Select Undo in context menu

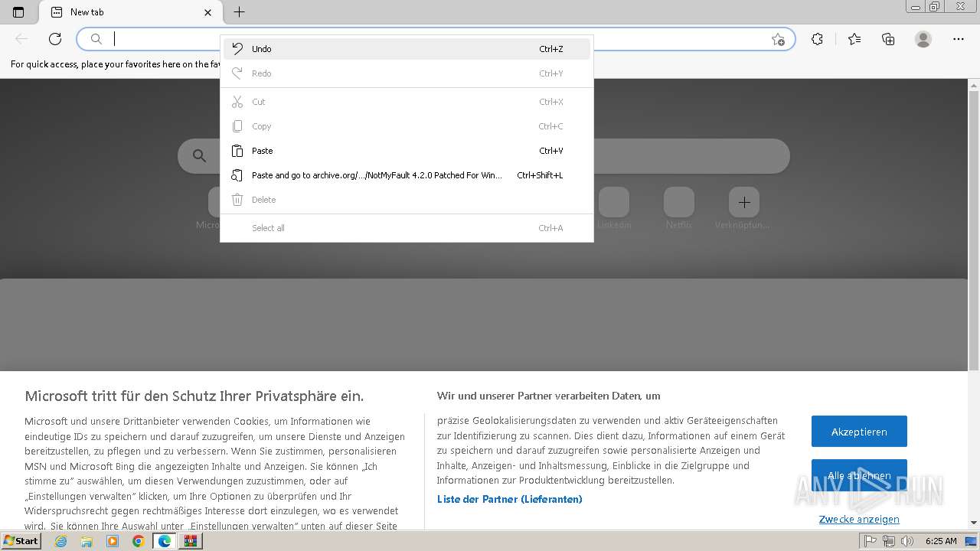[x=407, y=49]
